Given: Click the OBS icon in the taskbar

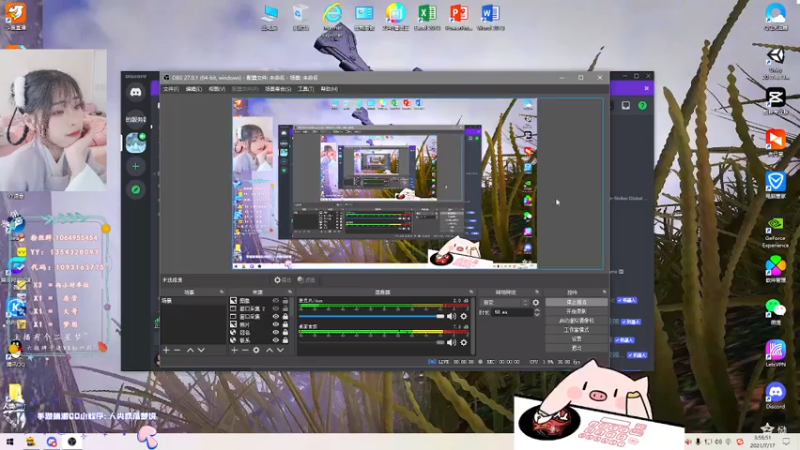Looking at the screenshot, I should [72, 441].
